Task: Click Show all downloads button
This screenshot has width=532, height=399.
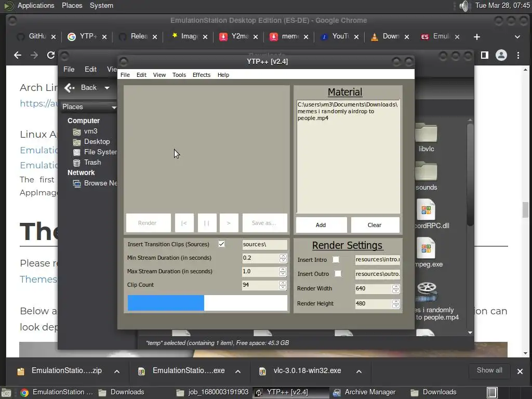Action: (x=489, y=370)
